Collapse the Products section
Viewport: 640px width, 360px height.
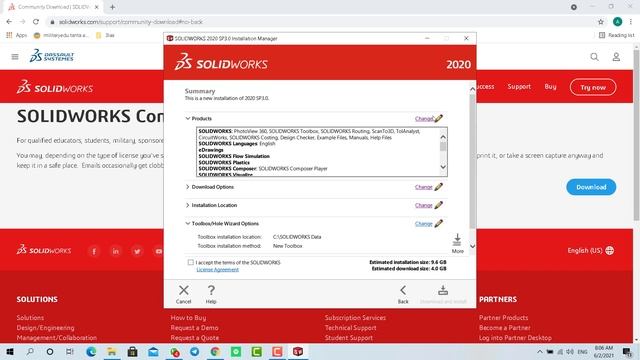pos(188,118)
